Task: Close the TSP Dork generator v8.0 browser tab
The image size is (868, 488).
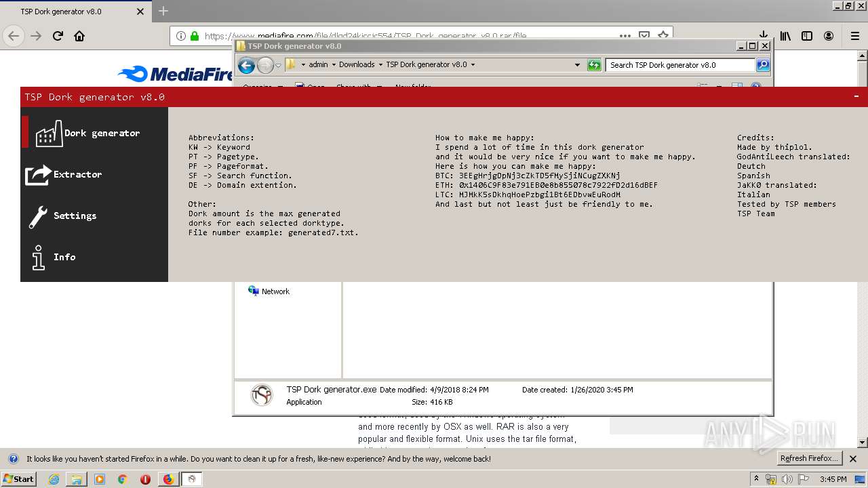Action: [140, 12]
